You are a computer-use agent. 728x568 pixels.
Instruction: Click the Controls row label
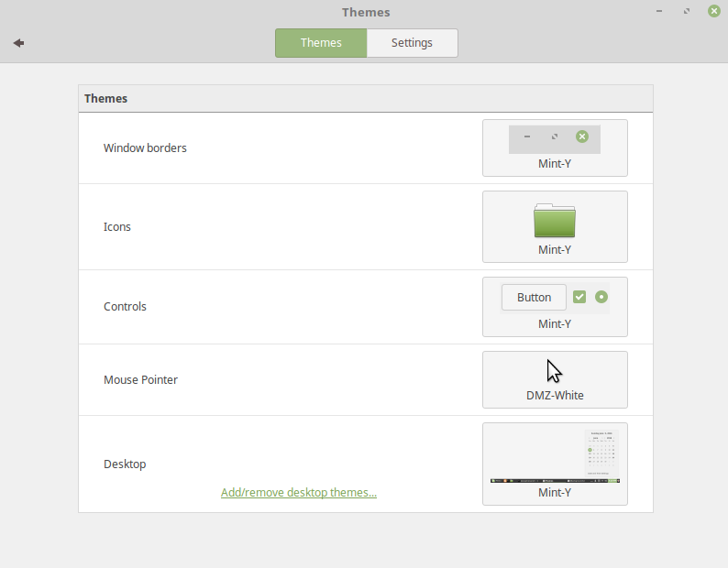[x=125, y=307]
